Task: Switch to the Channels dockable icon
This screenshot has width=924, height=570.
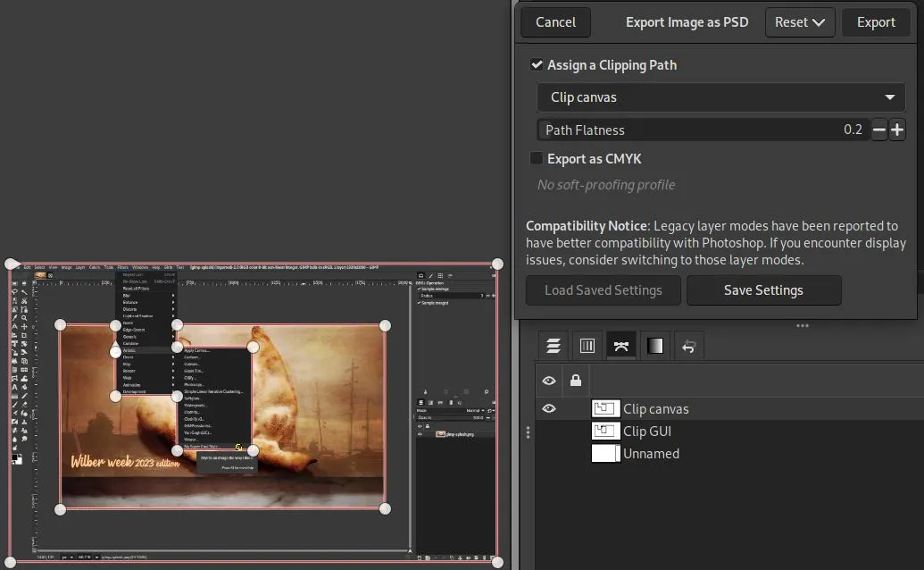Action: click(587, 345)
